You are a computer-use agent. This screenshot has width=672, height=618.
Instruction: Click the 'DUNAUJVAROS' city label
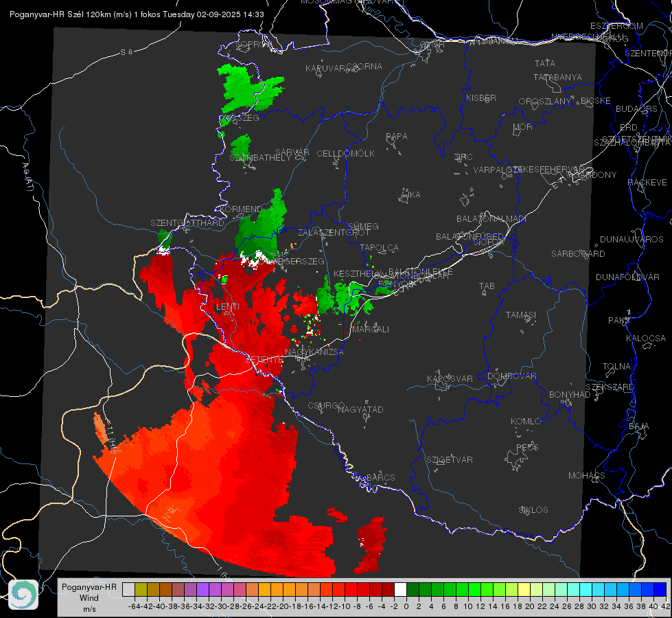point(632,240)
